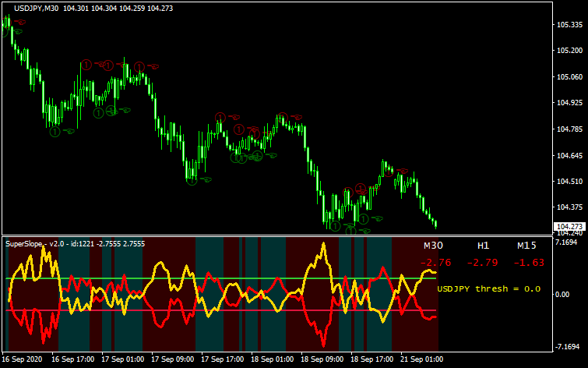Click the USDJPY thresh = 0.0 text
The image size is (588, 368).
tap(488, 288)
